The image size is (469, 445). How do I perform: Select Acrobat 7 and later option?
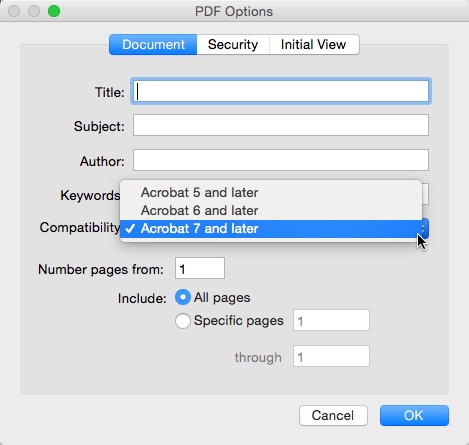271,229
